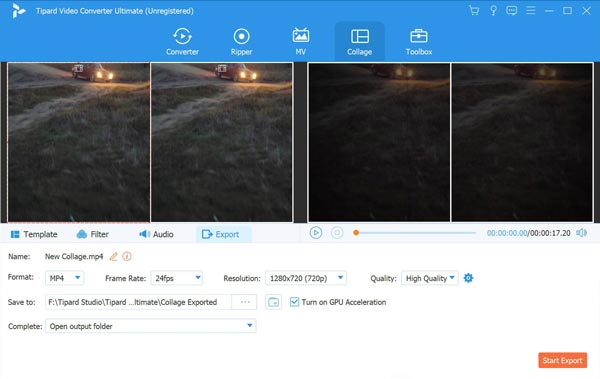Open the feedback chat icon
This screenshot has width=600, height=379.
(511, 10)
